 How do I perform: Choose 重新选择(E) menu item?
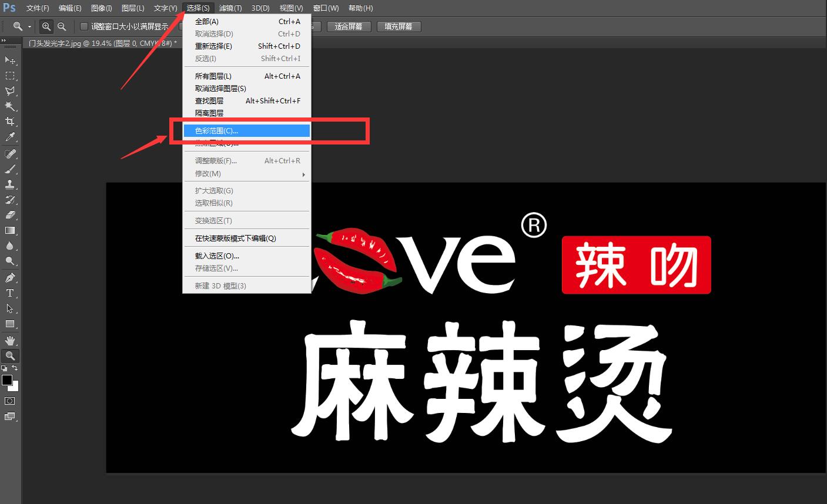247,46
